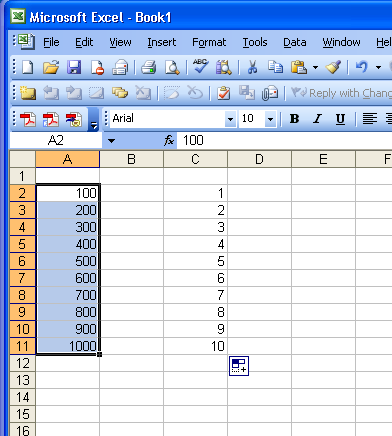The image size is (392, 436).
Task: Click Convert to PDF and Send for Review icon
Action: pos(74,119)
